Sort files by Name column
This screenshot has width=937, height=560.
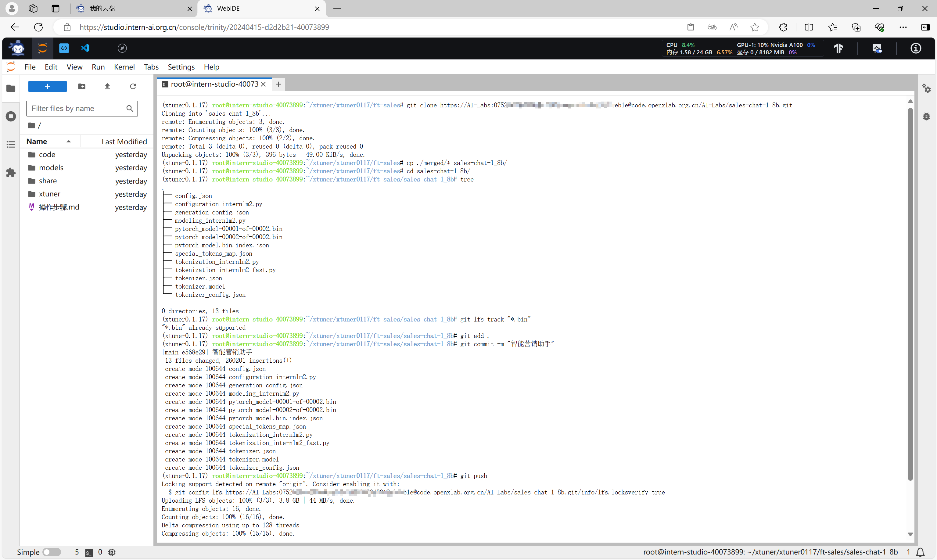49,142
